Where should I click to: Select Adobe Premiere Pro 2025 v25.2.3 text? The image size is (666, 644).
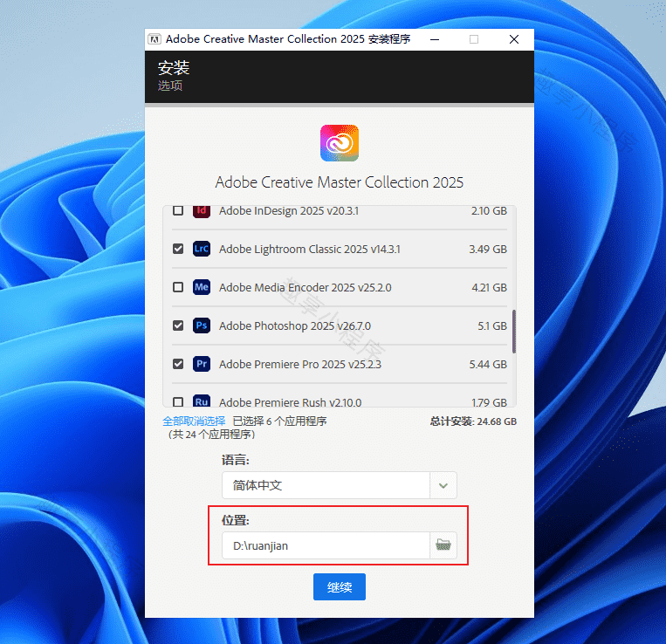(x=300, y=364)
